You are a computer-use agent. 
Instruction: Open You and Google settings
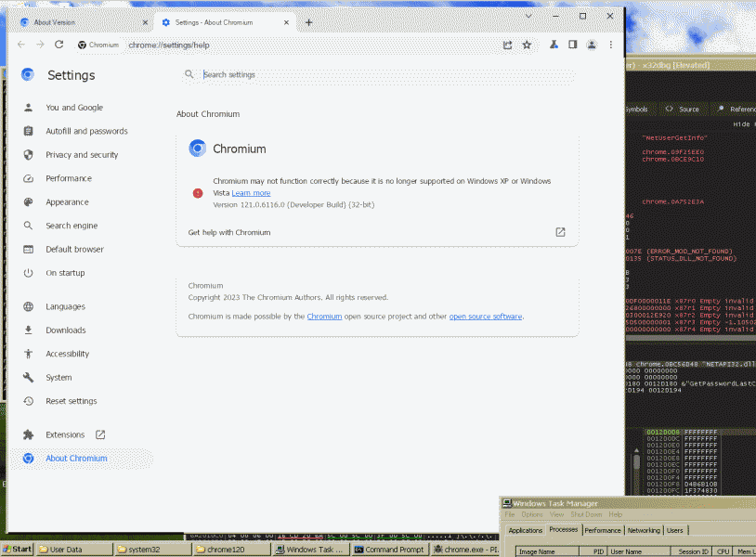(x=74, y=108)
